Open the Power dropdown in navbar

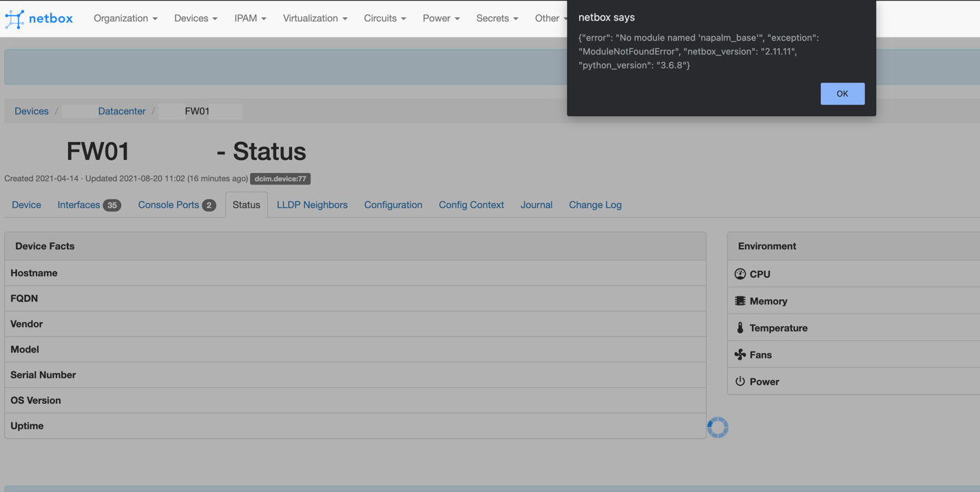pyautogui.click(x=441, y=19)
